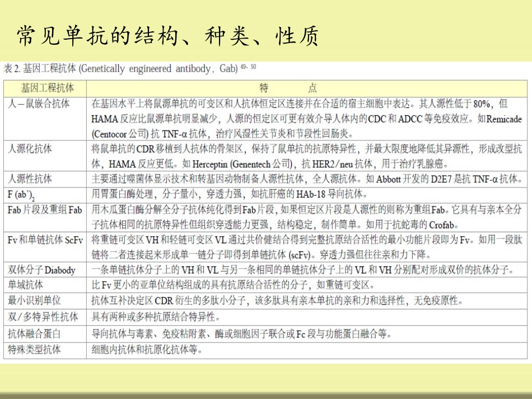The height and width of the screenshot is (399, 532).
Task: Click the description mentioning Abbott 开发的 D2E7
Action: pos(307,179)
